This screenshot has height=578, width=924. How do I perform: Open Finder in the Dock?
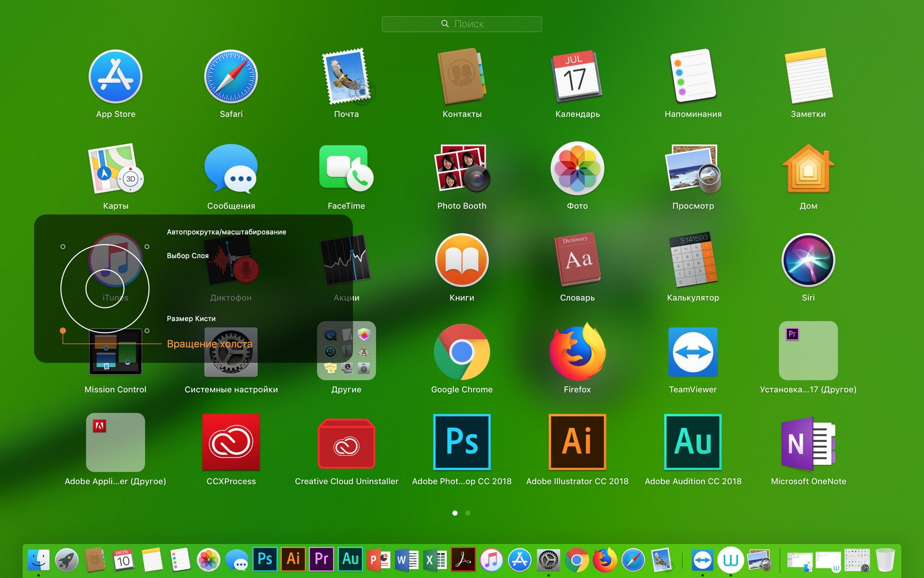coord(38,560)
